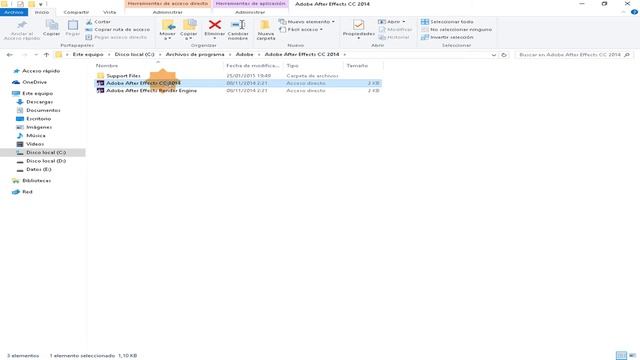The image size is (640, 360).
Task: Sort by the Nombre column header
Action: tap(107, 66)
